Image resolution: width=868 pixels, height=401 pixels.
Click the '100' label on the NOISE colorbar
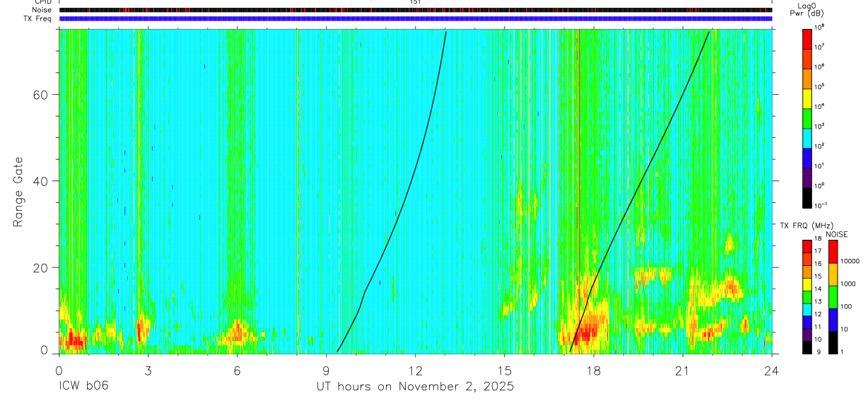846,308
